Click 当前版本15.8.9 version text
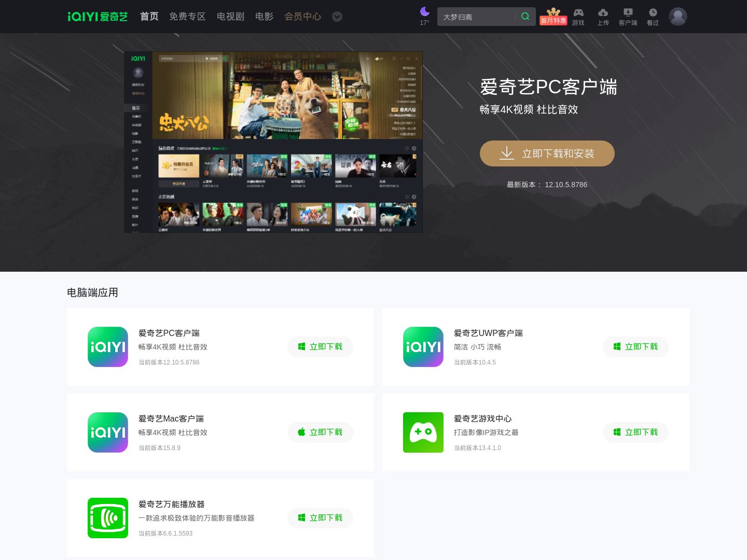Image resolution: width=747 pixels, height=560 pixels. (x=159, y=448)
